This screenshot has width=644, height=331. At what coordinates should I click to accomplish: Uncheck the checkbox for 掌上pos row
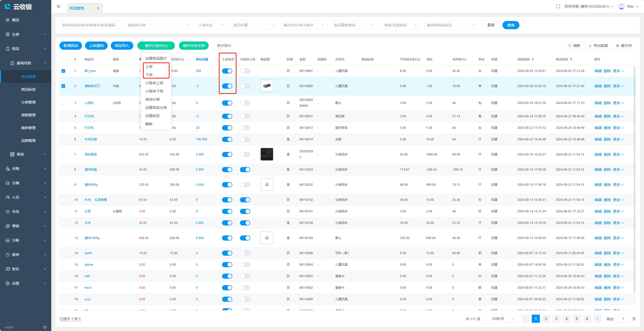tap(63, 71)
